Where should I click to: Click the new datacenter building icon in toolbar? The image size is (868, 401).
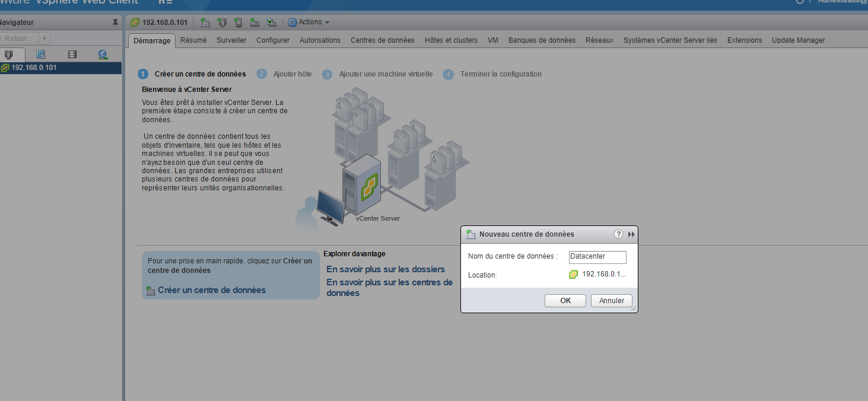point(205,23)
